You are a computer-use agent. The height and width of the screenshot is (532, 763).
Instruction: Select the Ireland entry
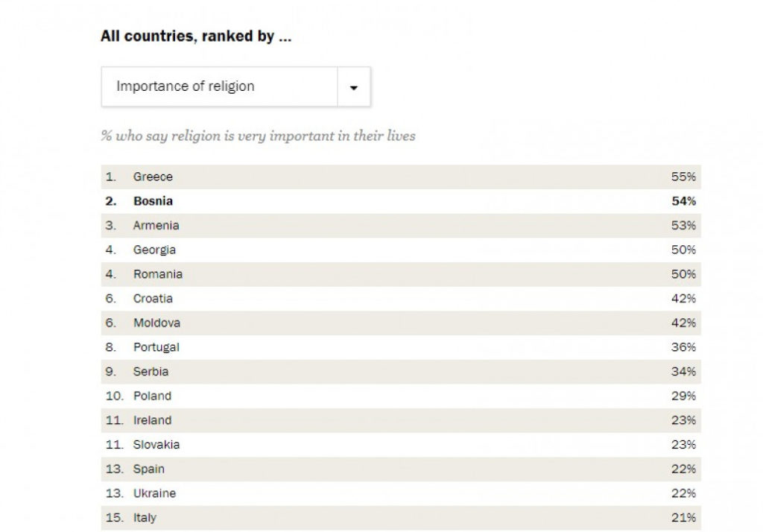(152, 420)
